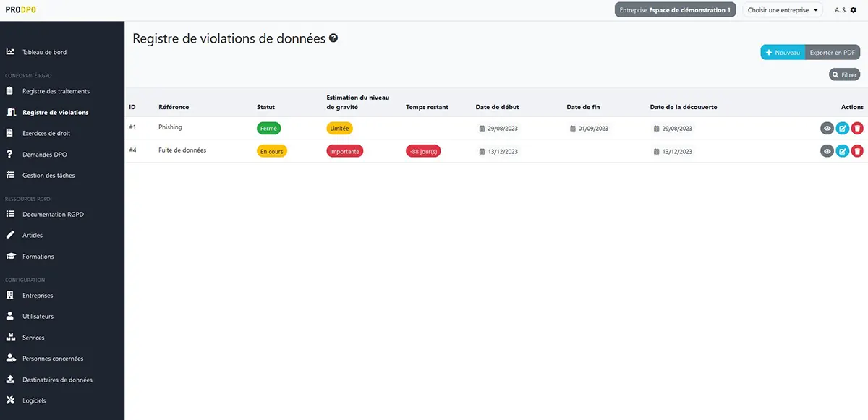Screen dimensions: 868x420
Task: Edit the Fuite de données entry
Action: pos(843,151)
